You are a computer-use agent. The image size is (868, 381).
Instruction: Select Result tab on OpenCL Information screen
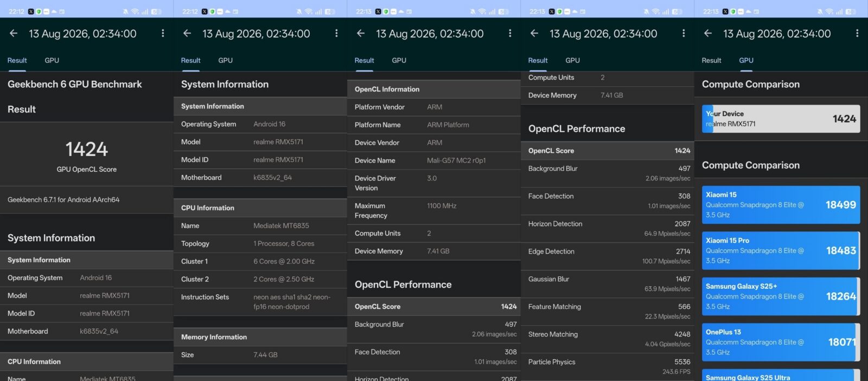tap(365, 60)
